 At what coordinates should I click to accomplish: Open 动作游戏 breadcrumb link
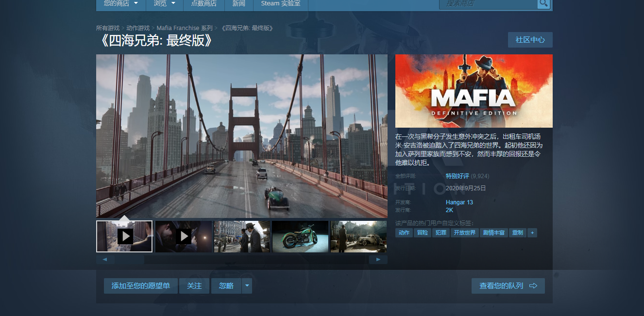(x=138, y=28)
